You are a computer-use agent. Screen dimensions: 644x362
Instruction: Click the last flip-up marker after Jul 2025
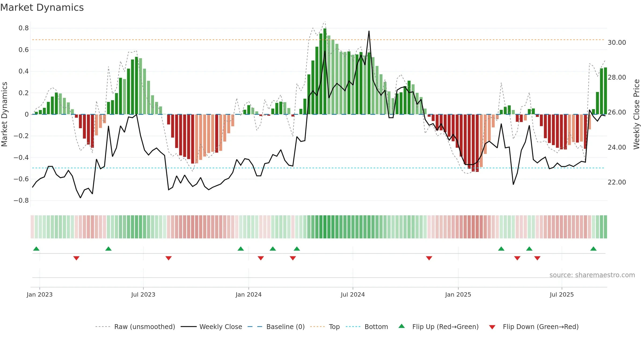point(594,249)
